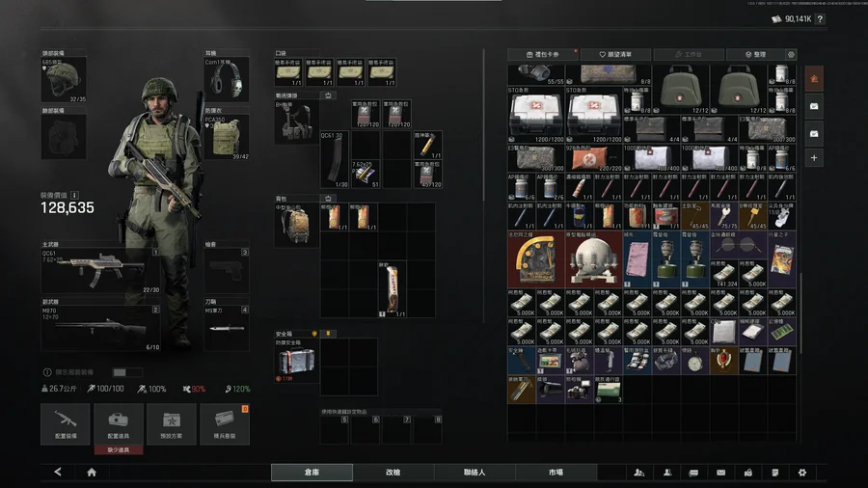Switch to the 改槍 tab
The width and height of the screenshot is (868, 488).
point(393,473)
